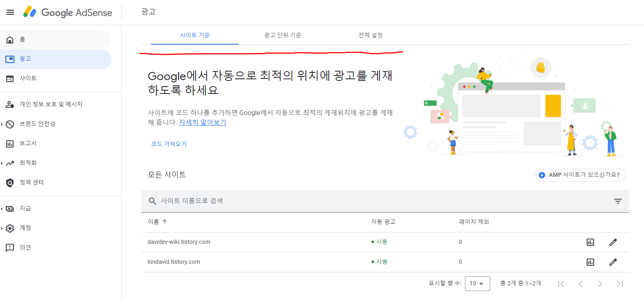Click in 사이트 이름으로 검색 field

click(x=385, y=201)
